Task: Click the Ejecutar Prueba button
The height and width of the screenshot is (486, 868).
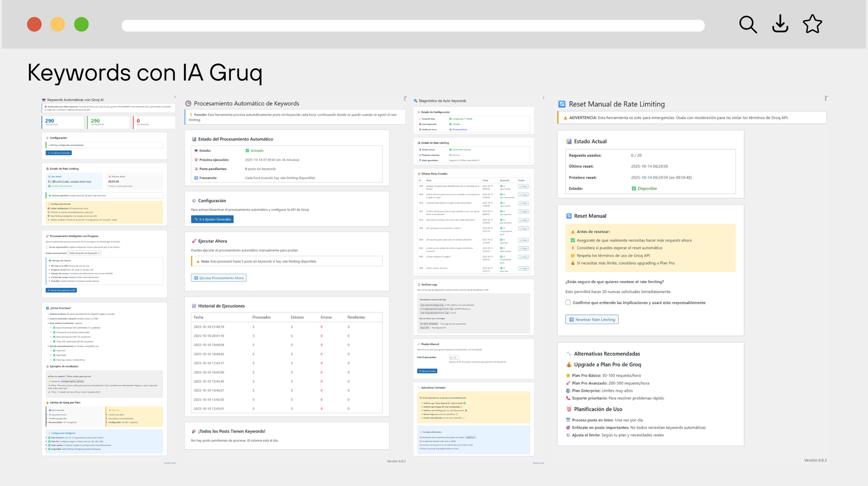Action: point(427,371)
